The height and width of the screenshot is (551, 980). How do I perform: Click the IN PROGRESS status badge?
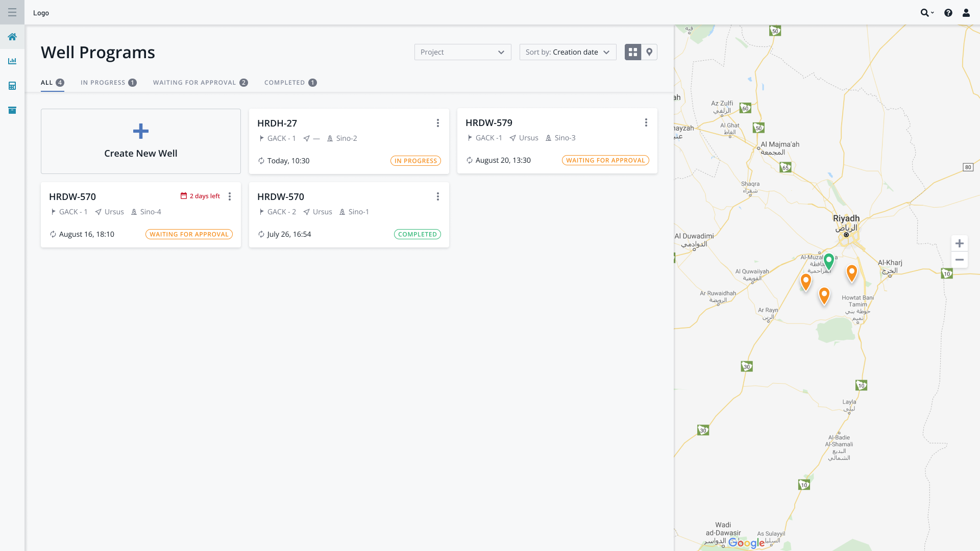pos(416,161)
